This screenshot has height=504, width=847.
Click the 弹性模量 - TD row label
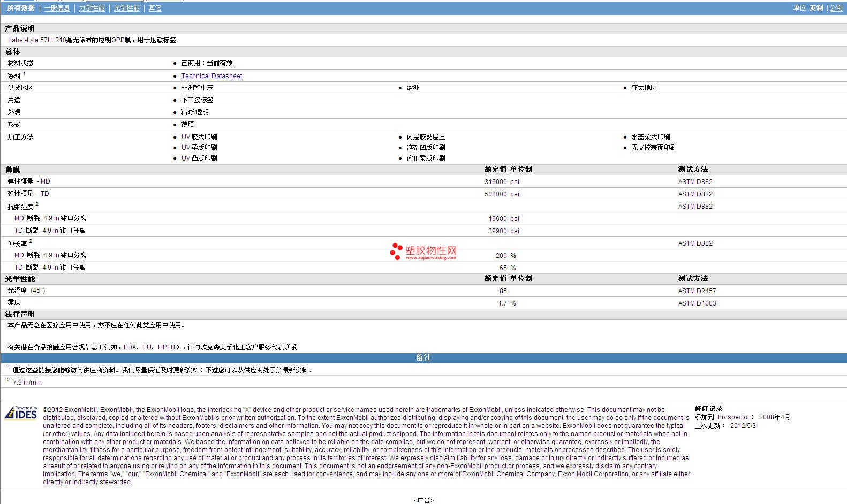click(28, 194)
